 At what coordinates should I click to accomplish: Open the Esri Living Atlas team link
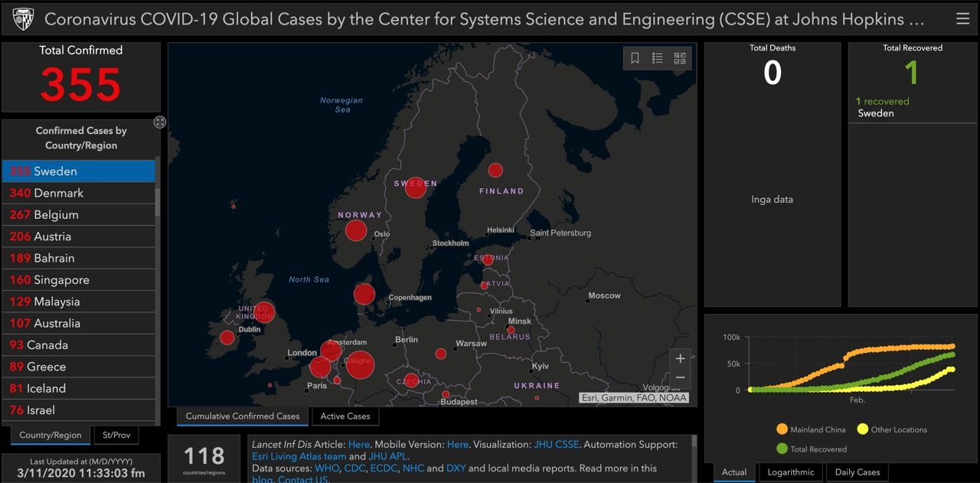299,456
